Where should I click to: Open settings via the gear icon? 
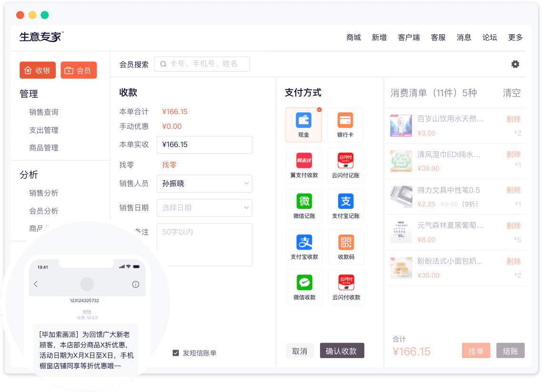tap(515, 64)
